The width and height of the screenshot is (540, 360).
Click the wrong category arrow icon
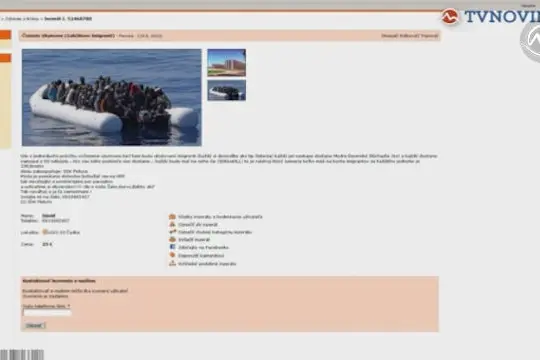pyautogui.click(x=172, y=232)
